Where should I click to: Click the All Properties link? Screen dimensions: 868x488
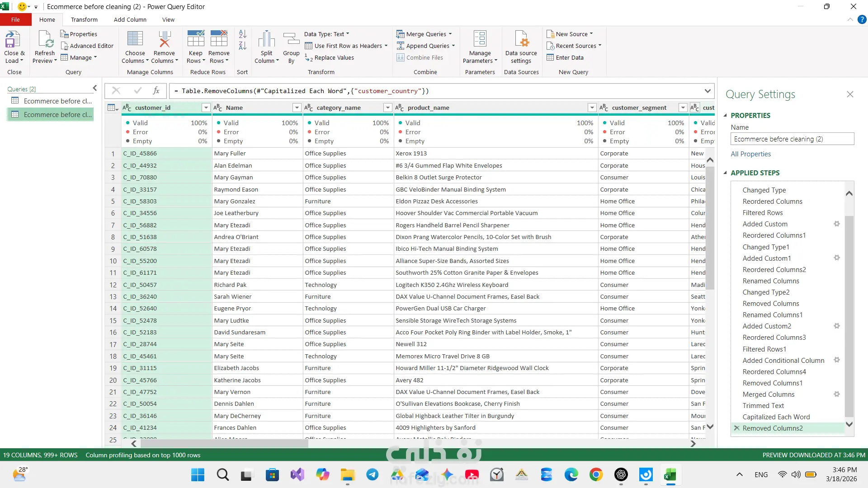click(750, 154)
